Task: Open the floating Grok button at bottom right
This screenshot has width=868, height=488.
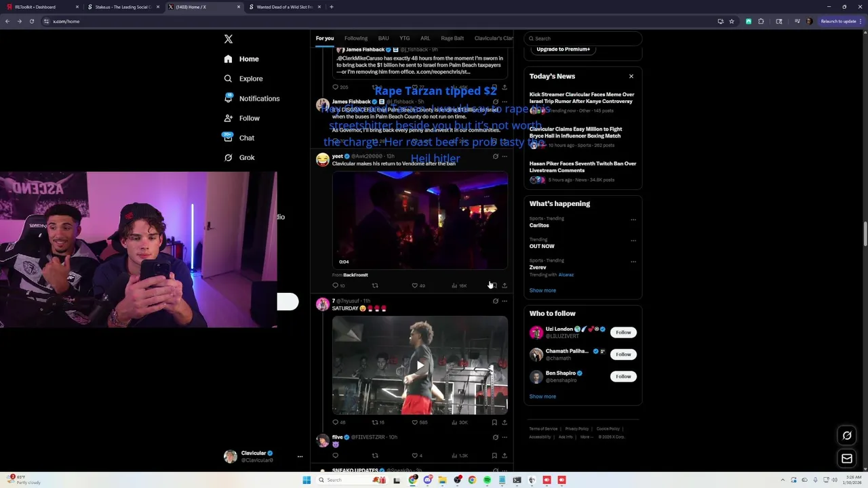Action: tap(847, 436)
